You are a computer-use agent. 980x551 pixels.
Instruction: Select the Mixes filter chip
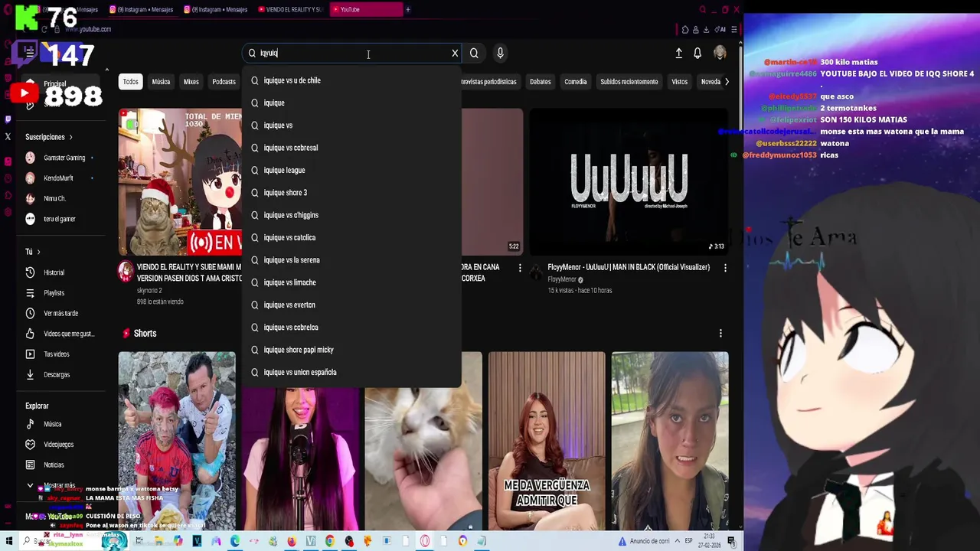coord(191,82)
